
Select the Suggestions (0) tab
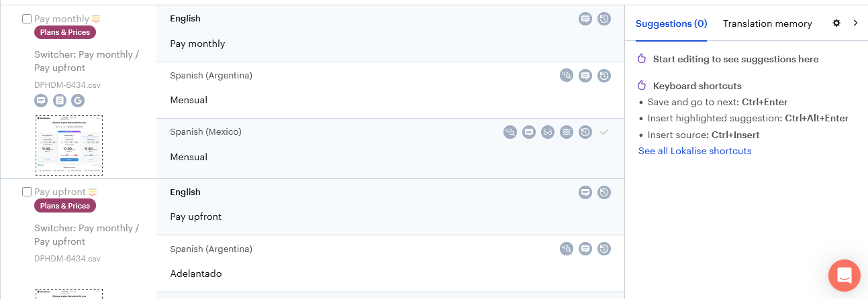tap(671, 23)
